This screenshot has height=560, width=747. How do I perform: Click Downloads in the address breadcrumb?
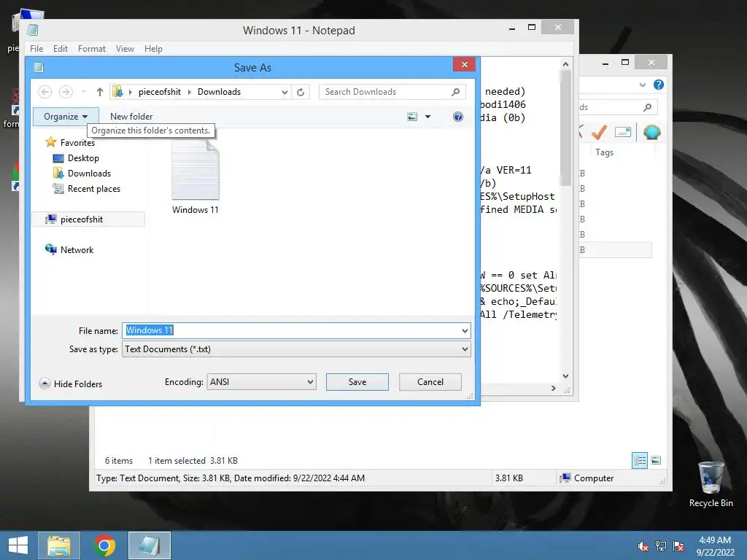click(219, 92)
